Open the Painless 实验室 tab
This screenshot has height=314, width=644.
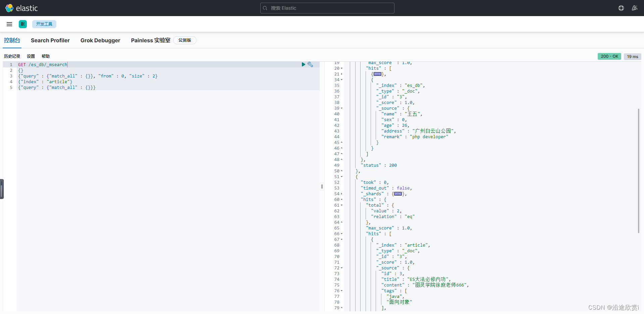(151, 40)
